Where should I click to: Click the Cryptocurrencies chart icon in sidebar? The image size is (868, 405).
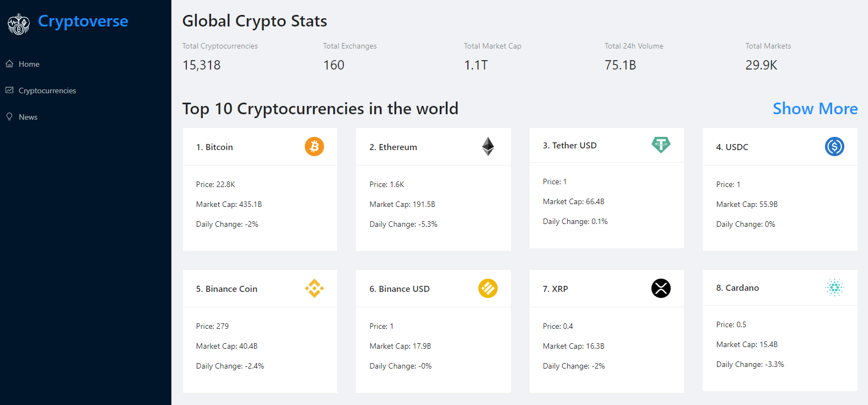pyautogui.click(x=9, y=90)
